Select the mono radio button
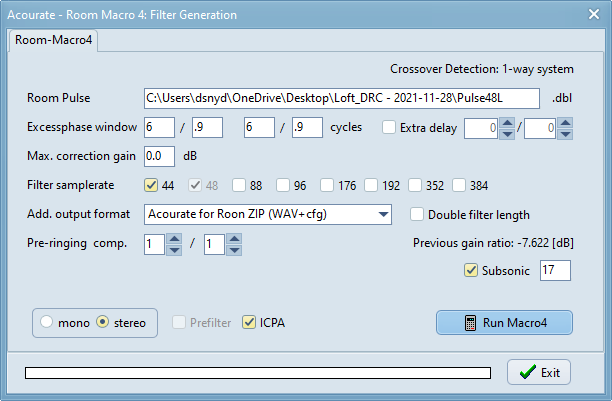The width and height of the screenshot is (612, 401). 46,322
